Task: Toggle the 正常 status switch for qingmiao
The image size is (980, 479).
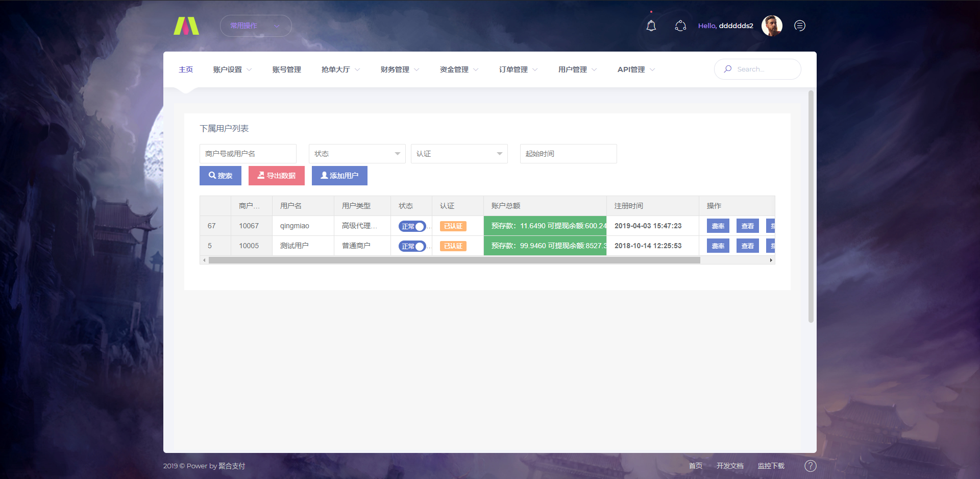Action: click(x=412, y=226)
